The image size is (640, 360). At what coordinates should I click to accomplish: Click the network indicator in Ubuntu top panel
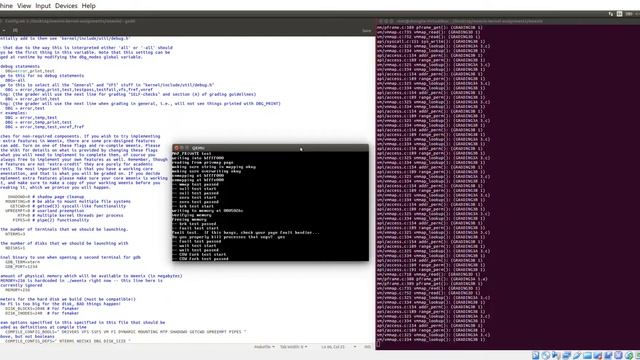[x=611, y=14]
